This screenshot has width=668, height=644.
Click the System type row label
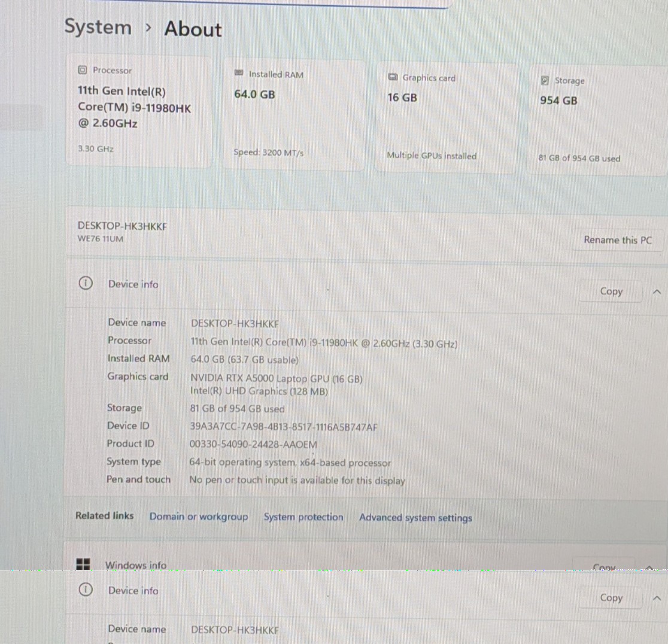(133, 461)
